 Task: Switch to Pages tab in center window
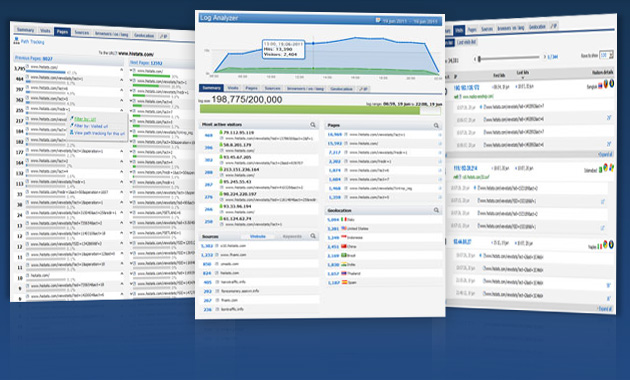click(252, 88)
